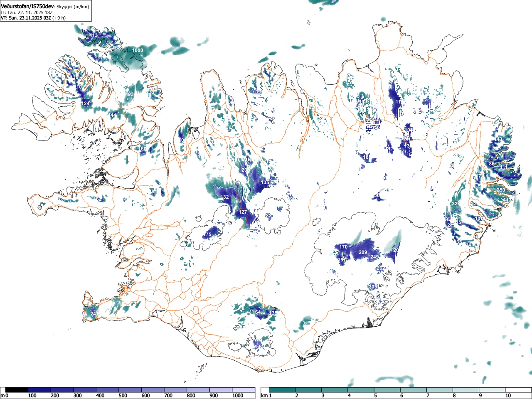This screenshot has width=532, height=399.
Task: Click the 9–10 km near-white swatch
Action: pos(492,390)
